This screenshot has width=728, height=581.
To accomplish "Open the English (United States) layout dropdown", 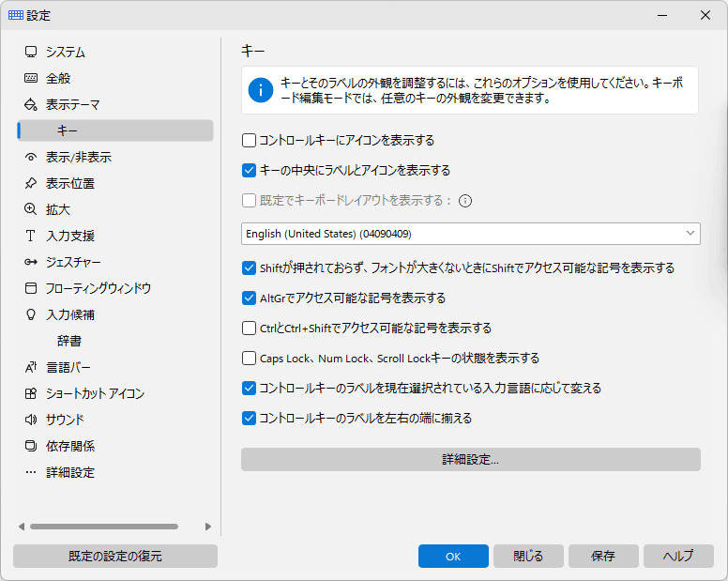I will (x=471, y=234).
